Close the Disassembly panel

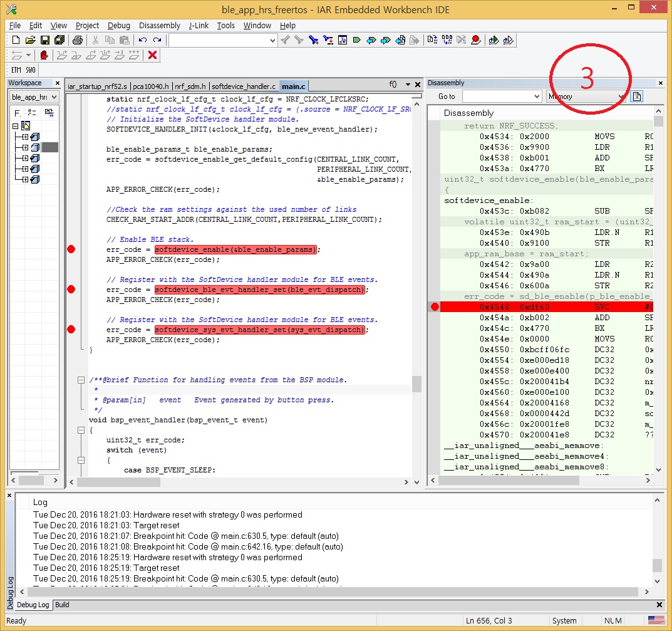click(661, 83)
